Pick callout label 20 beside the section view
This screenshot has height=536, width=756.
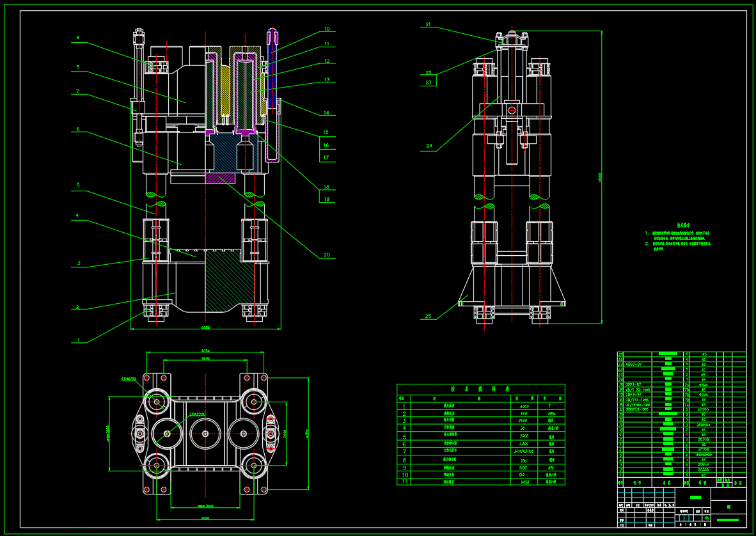326,255
